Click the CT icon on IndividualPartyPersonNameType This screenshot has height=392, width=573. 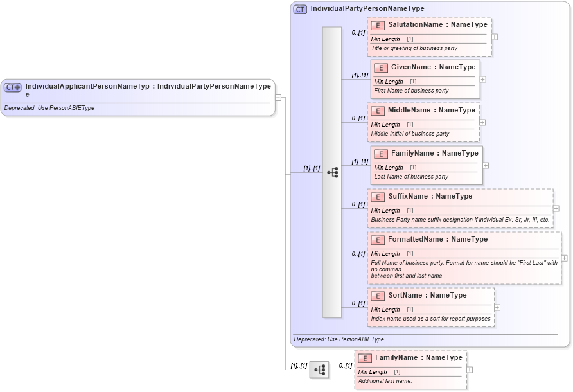[x=300, y=9]
